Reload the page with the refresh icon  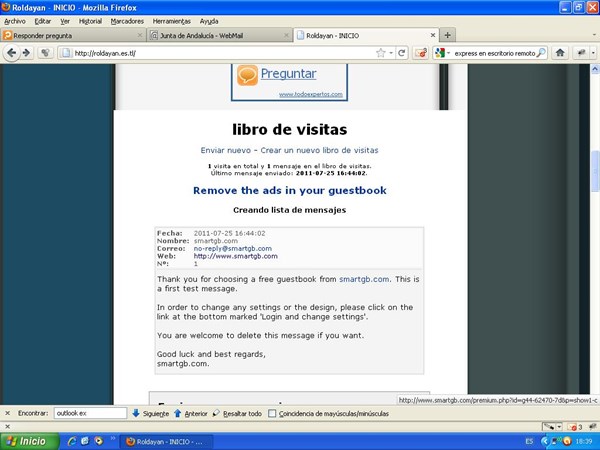tap(401, 53)
